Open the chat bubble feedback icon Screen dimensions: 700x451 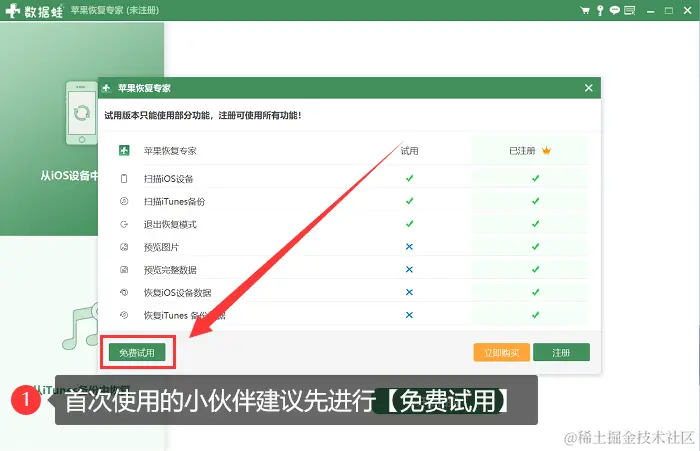[x=615, y=10]
